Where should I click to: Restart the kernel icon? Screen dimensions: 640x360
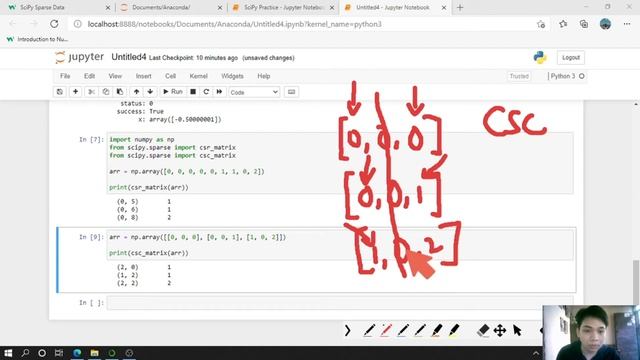[x=206, y=92]
